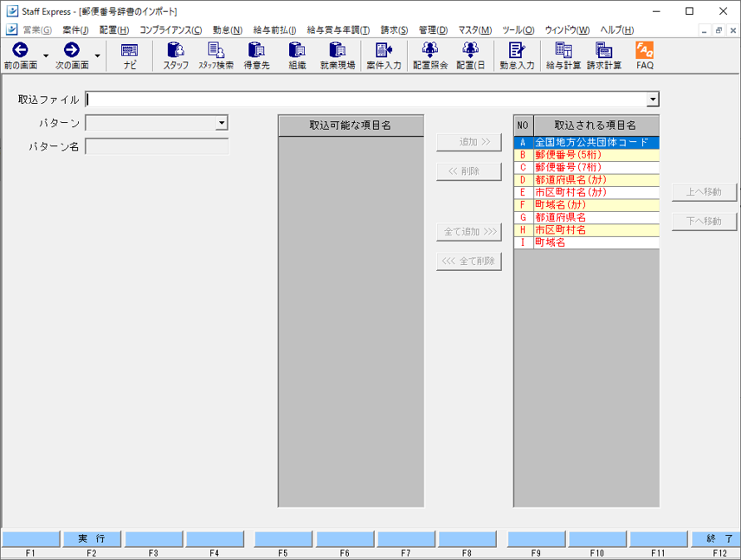741x560 pixels.
Task: Close the inner document window
Action: (732, 30)
